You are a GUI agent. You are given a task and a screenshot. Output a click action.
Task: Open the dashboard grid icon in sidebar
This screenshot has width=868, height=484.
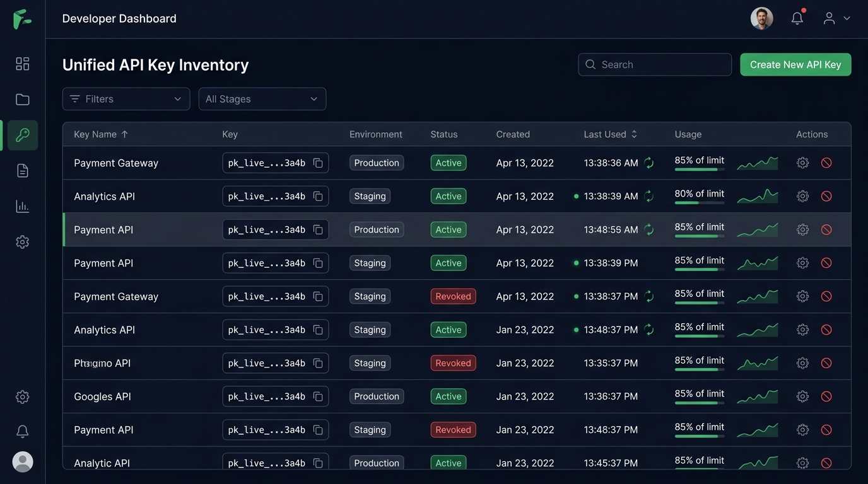23,64
